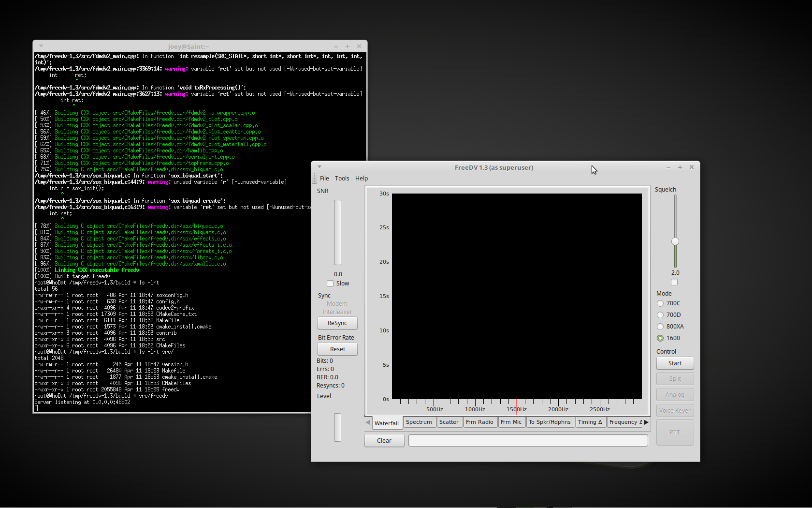Minimize the FreeDV window
812x508 pixels.
(x=668, y=167)
